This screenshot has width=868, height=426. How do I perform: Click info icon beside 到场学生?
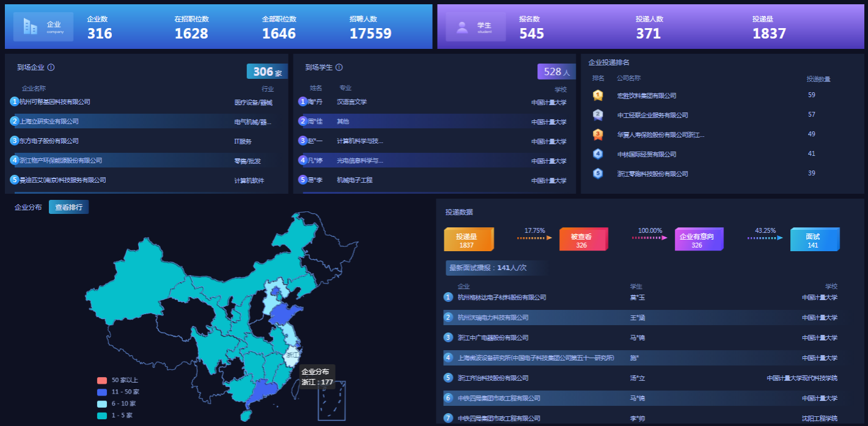click(339, 68)
